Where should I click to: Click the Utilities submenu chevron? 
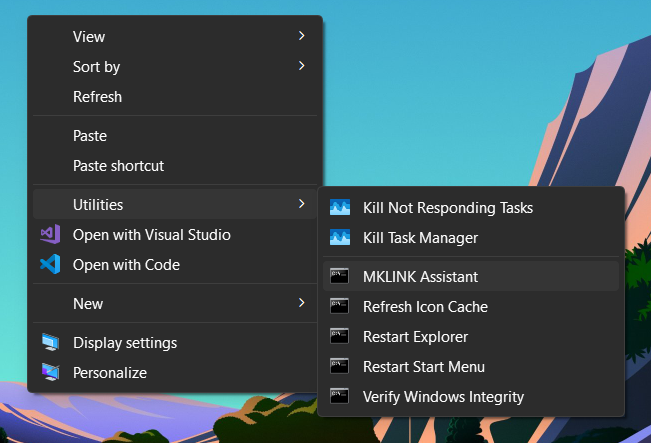click(x=302, y=205)
